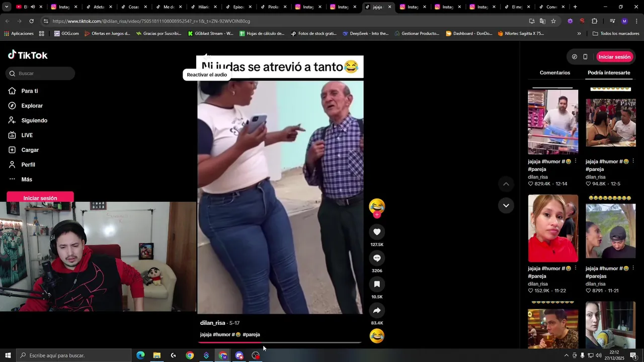
Task: Open the tab search dropdown arrow
Action: tap(7, 7)
